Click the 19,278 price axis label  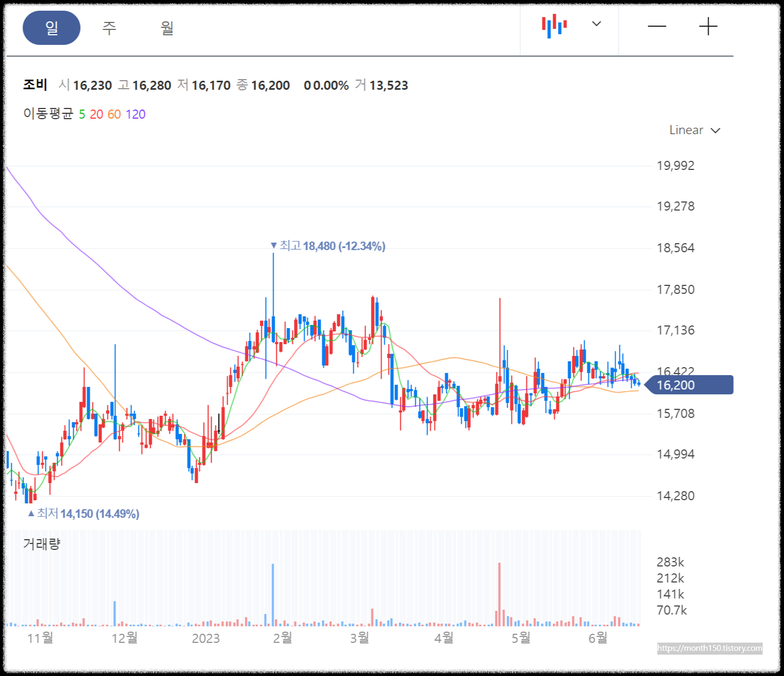[676, 206]
